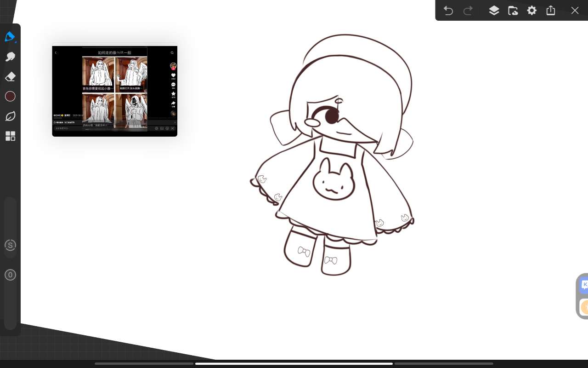
Task: Click the brush size S slider handle
Action: coord(10,245)
